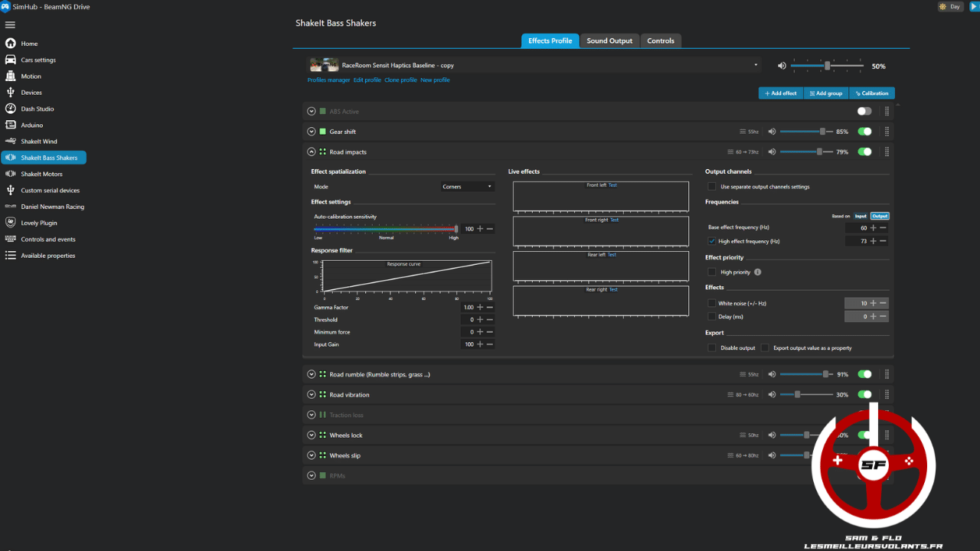Switch to the Sound Output tab

(609, 41)
